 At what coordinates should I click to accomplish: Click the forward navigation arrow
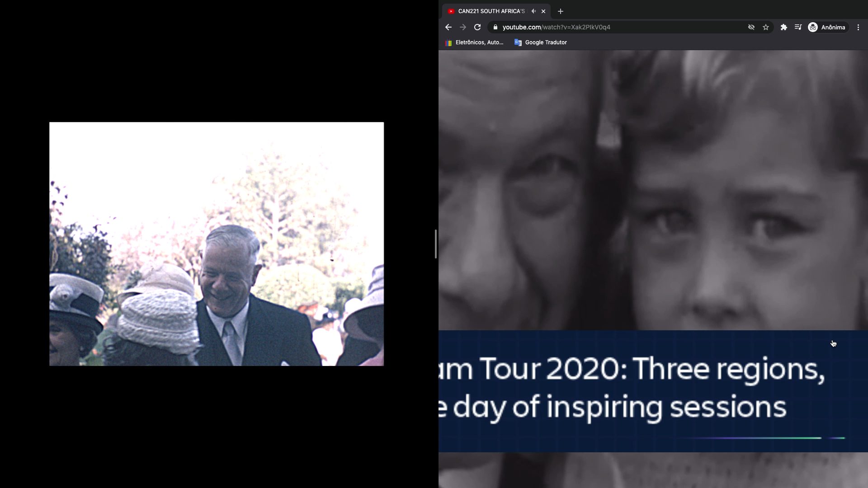[x=462, y=27]
